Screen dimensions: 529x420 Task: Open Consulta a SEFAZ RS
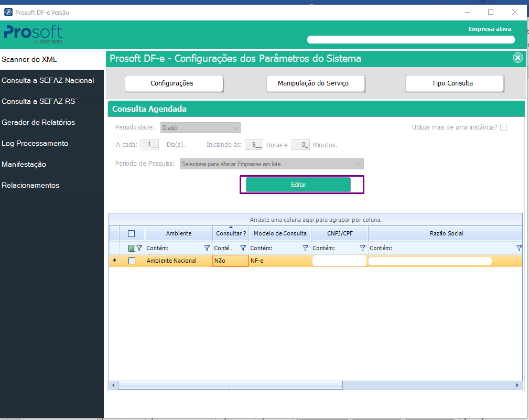52,101
